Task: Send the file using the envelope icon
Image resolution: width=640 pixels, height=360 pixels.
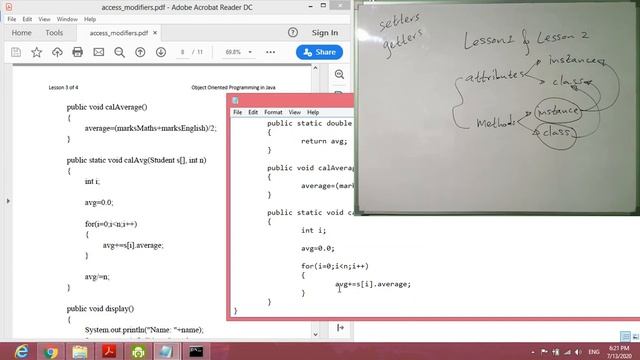Action: pos(98,52)
